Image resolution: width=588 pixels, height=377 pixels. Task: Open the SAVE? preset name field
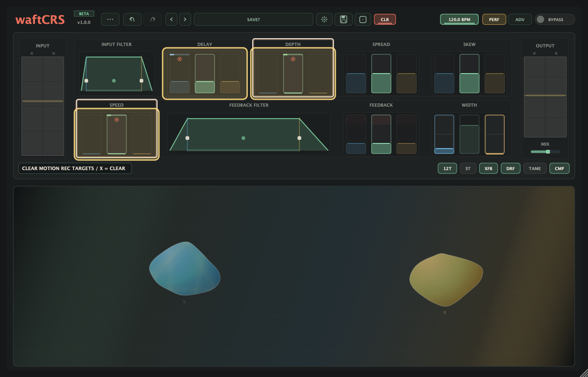coord(254,19)
